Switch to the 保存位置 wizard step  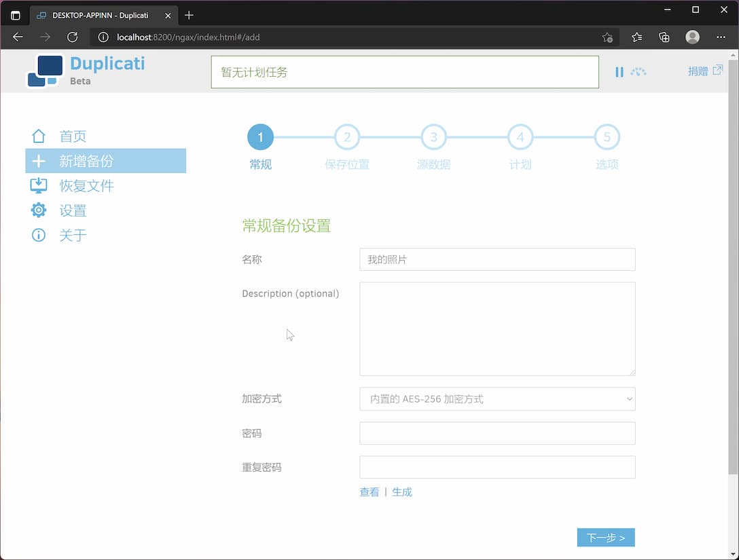tap(347, 136)
